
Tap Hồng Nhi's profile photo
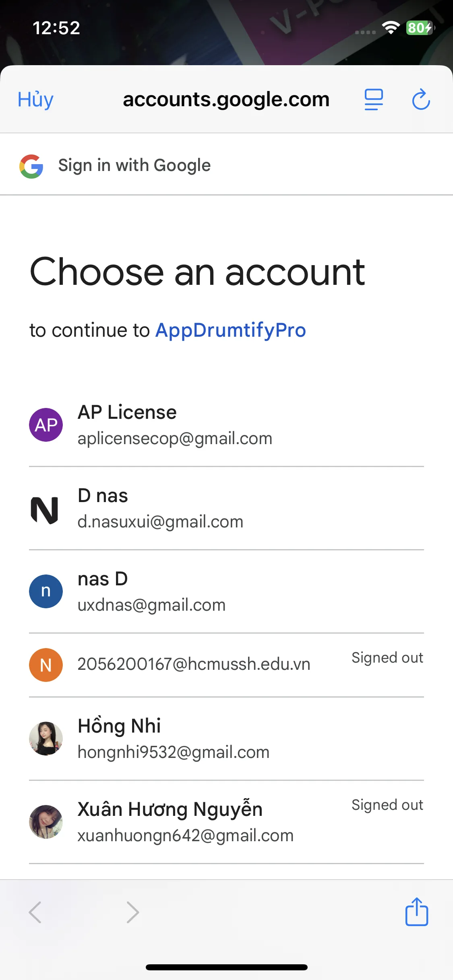click(x=46, y=738)
